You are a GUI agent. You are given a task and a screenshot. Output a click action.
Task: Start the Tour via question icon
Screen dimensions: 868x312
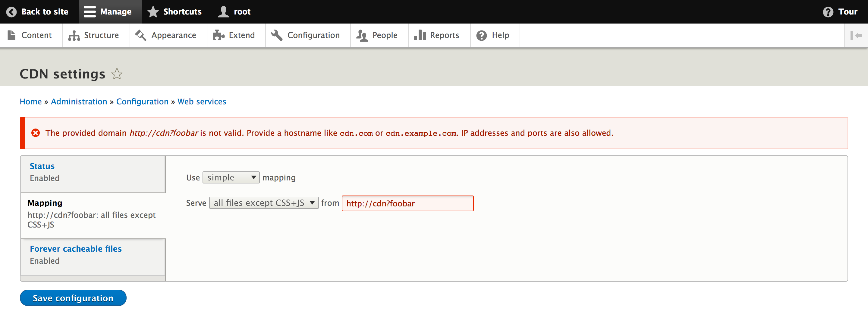pos(828,12)
